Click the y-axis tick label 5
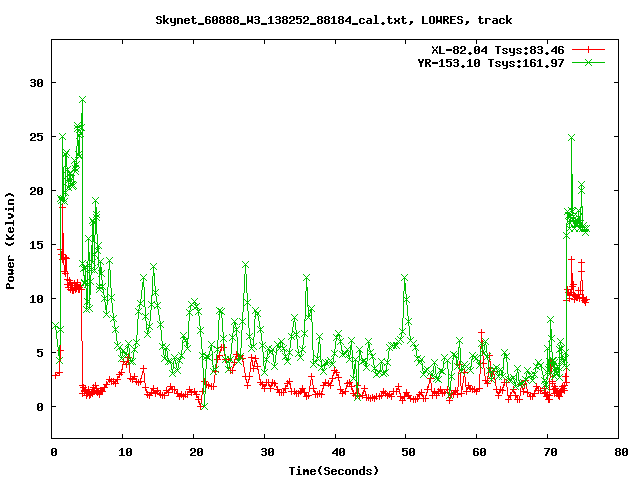This screenshot has height=480, width=640. point(40,353)
